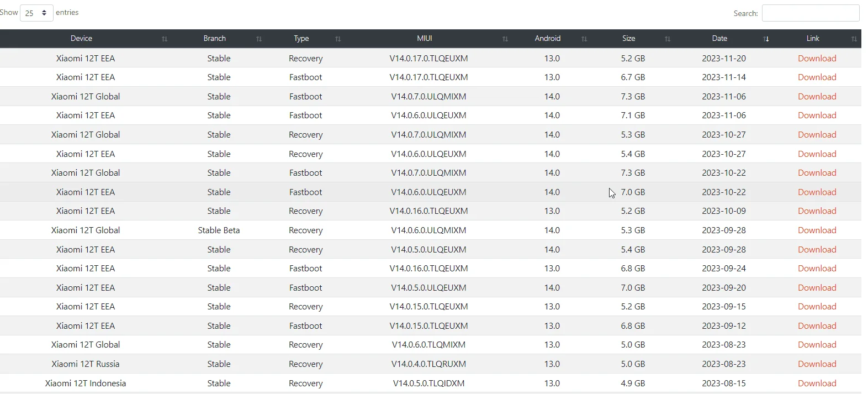The image size is (868, 394).
Task: Download the 2023-09-24 Fastboot ROM
Action: click(817, 268)
